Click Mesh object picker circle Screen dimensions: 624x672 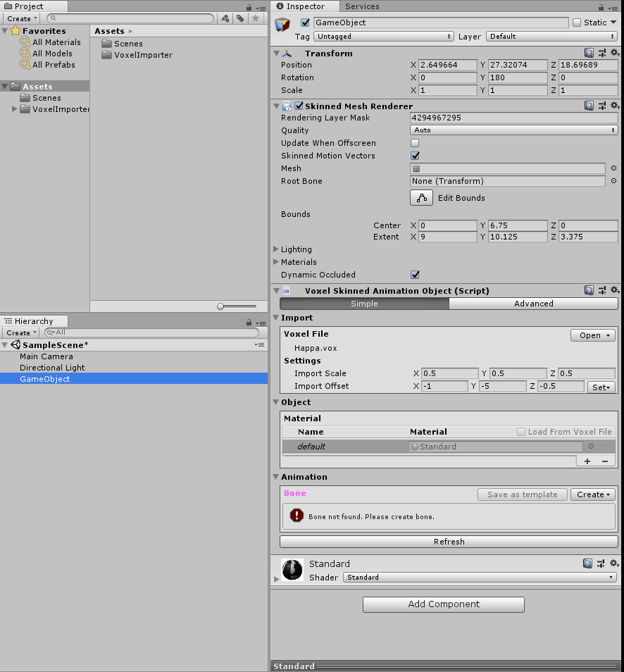613,168
